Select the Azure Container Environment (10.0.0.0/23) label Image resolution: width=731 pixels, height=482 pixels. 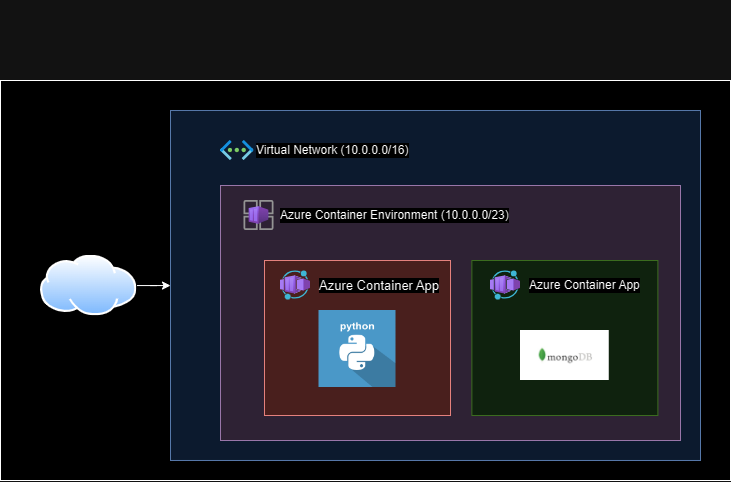pyautogui.click(x=394, y=215)
